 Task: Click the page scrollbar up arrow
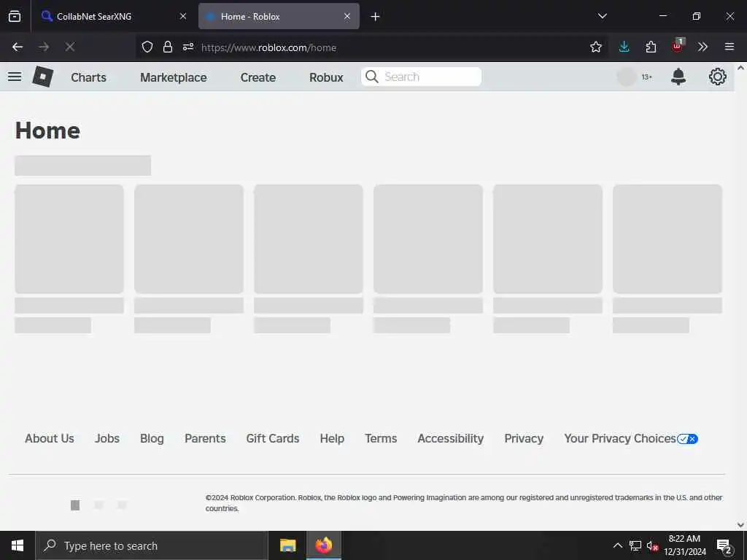pos(740,68)
